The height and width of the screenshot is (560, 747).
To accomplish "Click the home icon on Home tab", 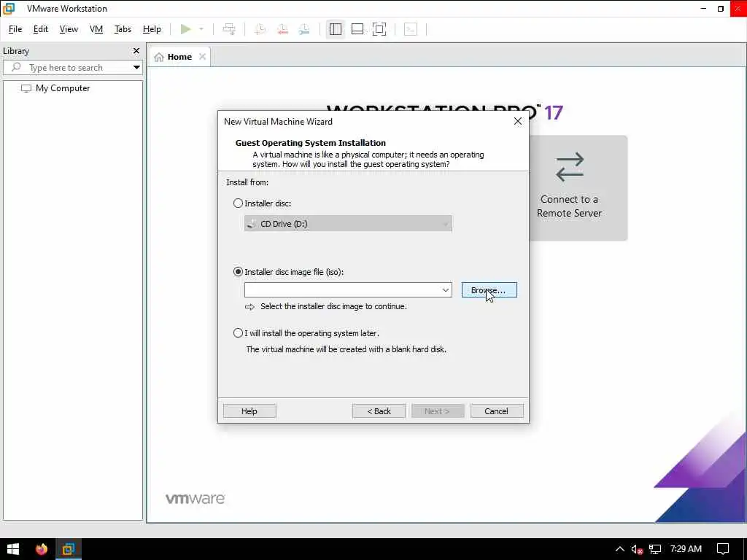I will click(159, 57).
